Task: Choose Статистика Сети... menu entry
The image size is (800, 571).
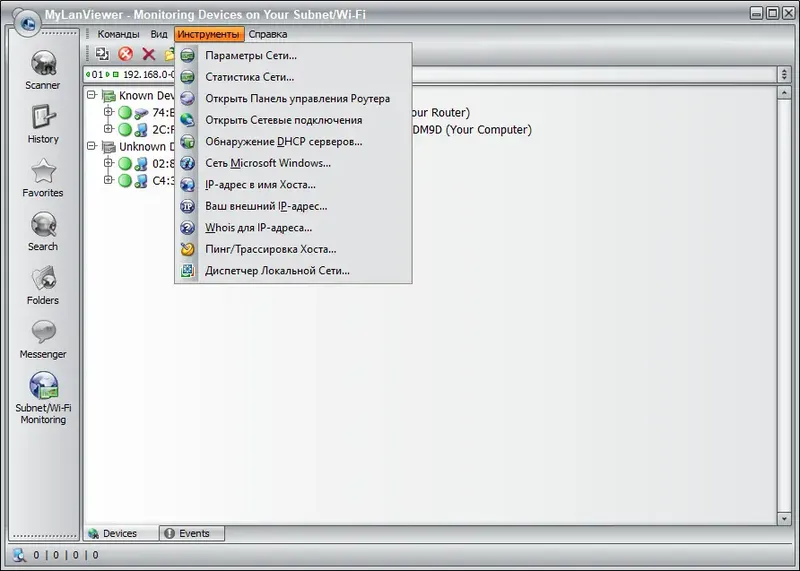Action: pos(293,77)
